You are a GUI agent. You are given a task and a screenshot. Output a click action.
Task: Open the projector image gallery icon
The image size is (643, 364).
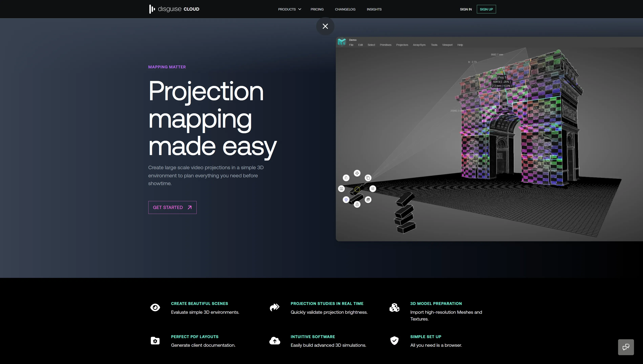368,199
